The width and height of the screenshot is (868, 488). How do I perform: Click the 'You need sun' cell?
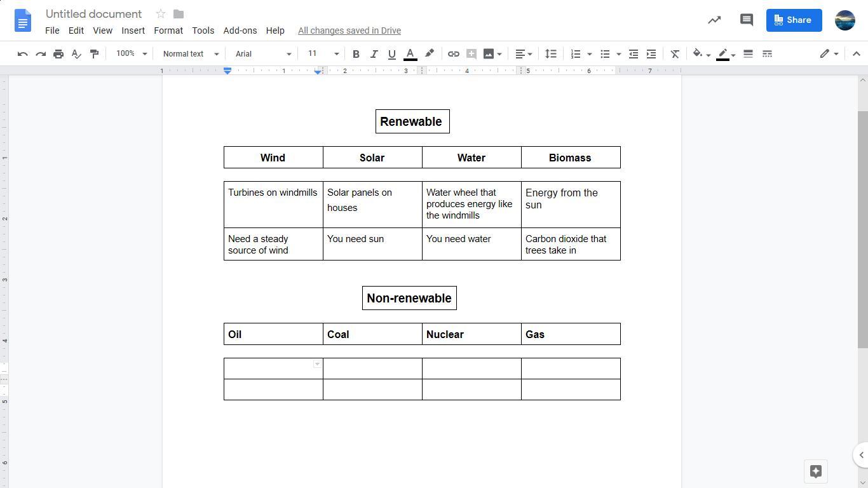pyautogui.click(x=372, y=244)
